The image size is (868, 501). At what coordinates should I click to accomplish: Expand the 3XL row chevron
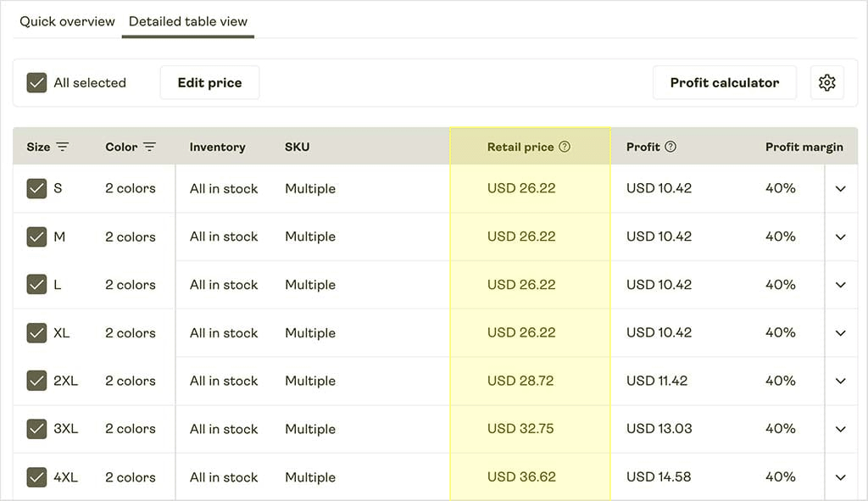[840, 429]
